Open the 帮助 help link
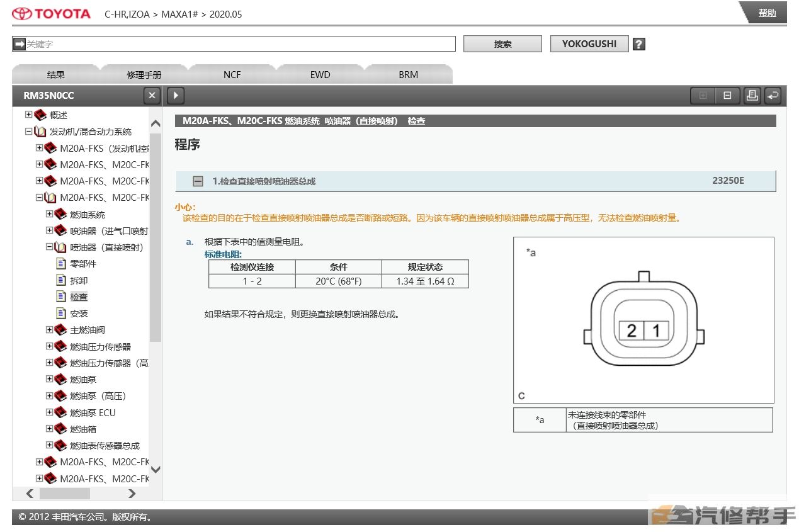The height and width of the screenshot is (532, 799). 767,13
